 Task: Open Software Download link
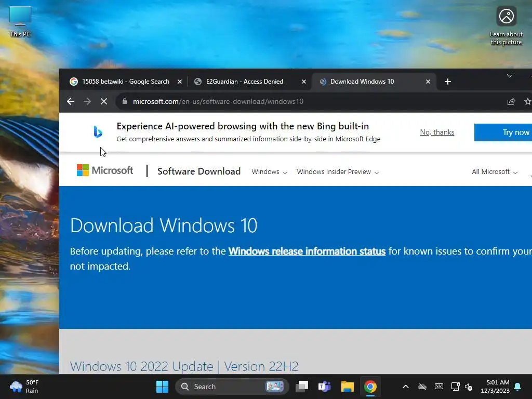(199, 171)
